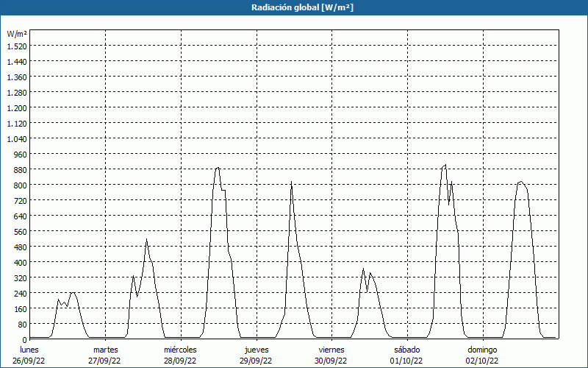Select the 640 y-axis value
Viewport: 588px width, 368px height.
point(21,216)
